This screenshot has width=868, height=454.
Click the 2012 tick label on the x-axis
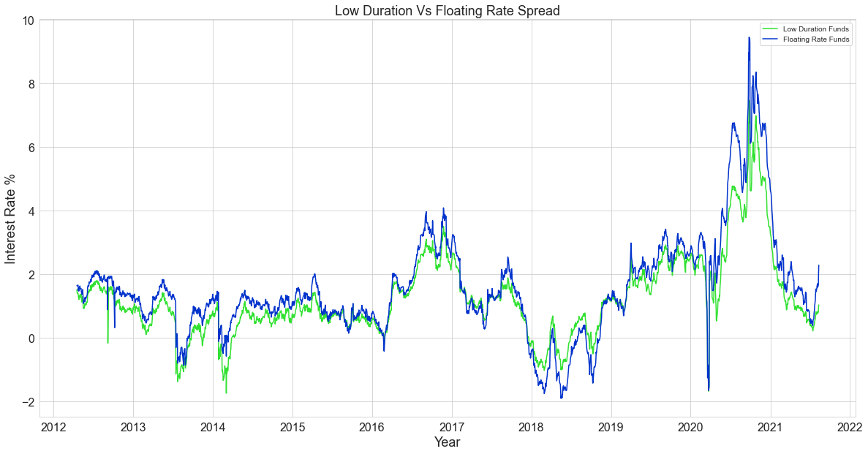53,426
